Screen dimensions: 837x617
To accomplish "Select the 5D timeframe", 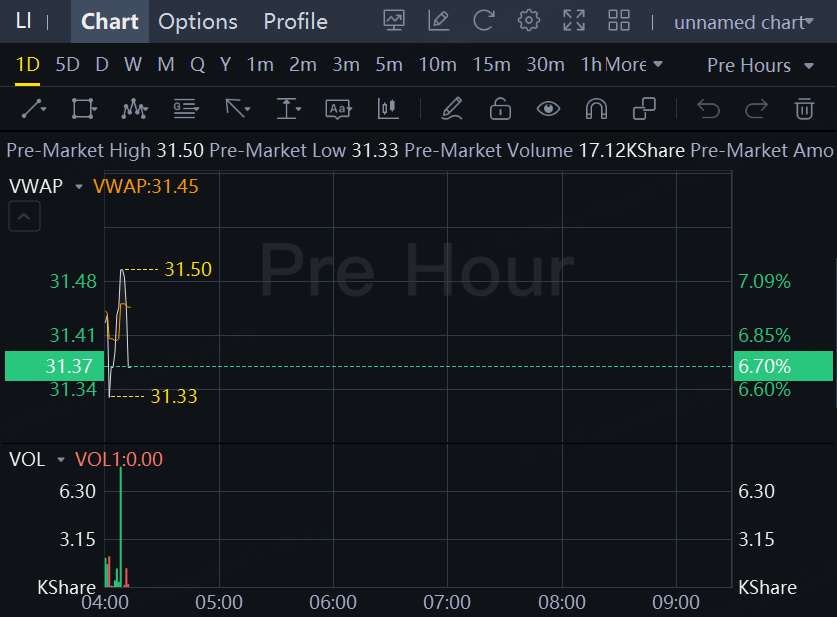I will [x=68, y=65].
